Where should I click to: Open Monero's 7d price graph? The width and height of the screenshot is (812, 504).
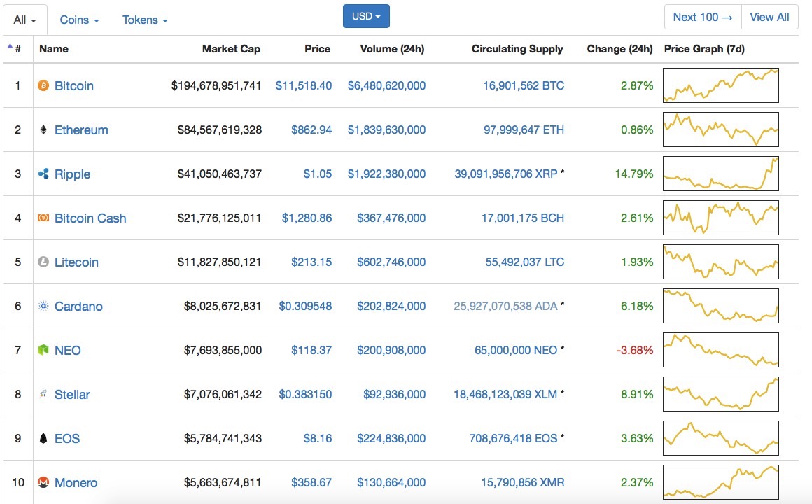tap(721, 482)
